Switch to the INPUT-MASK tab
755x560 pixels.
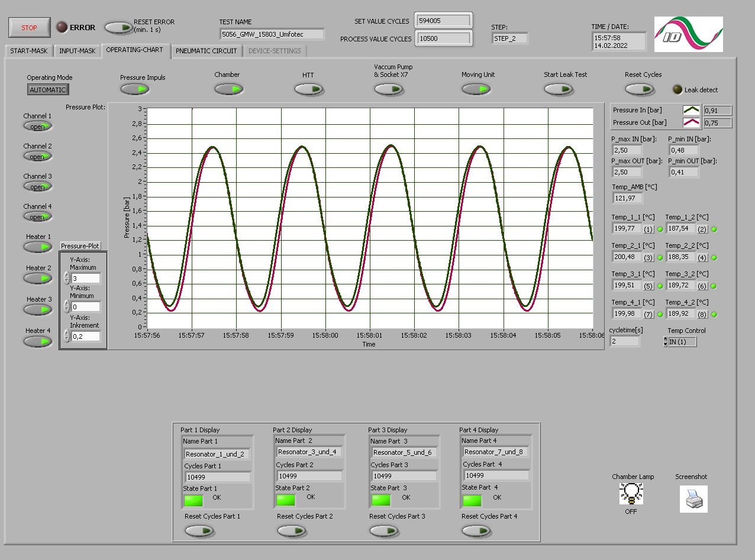tap(77, 51)
